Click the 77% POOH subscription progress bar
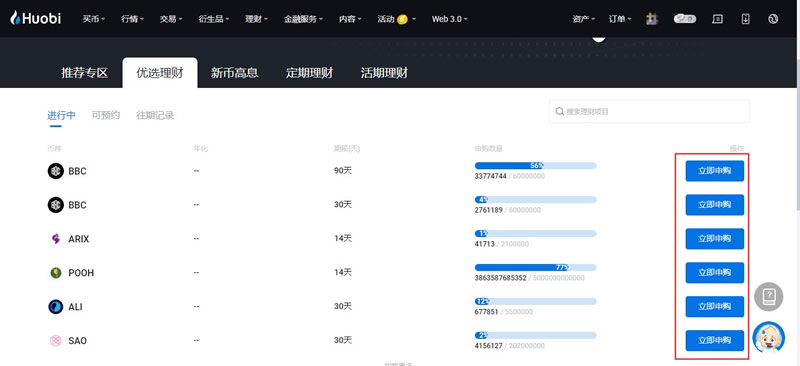The image size is (800, 366). click(535, 267)
